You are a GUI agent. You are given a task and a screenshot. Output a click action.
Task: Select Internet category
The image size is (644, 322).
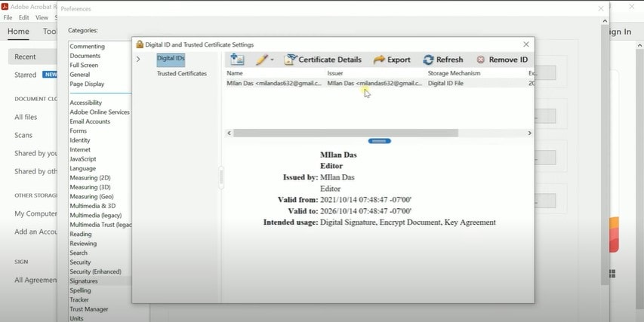pos(80,150)
